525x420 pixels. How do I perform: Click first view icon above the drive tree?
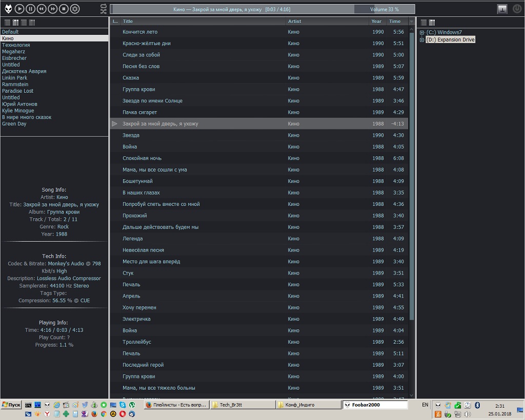423,23
